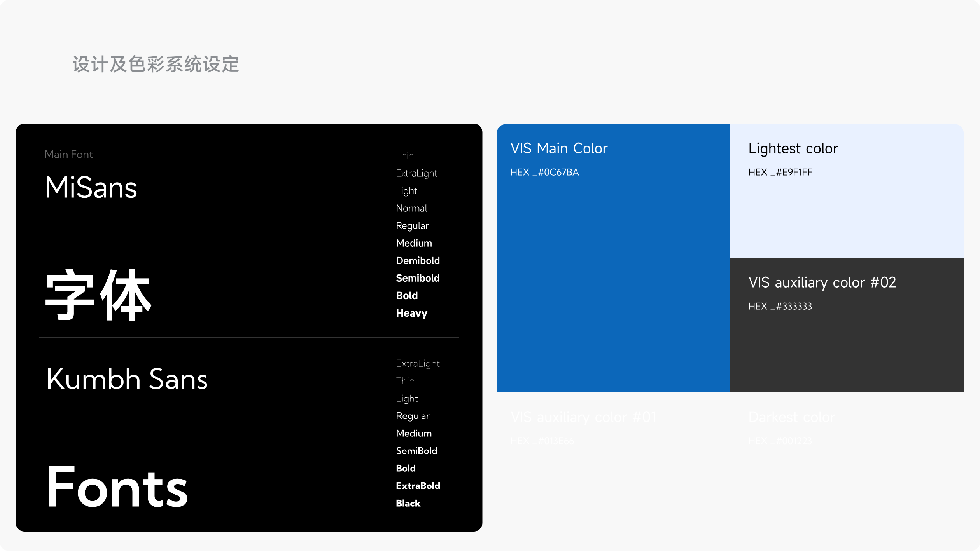Select the MiSans Semibold weight label
The width and height of the screenshot is (980, 551).
pos(418,278)
